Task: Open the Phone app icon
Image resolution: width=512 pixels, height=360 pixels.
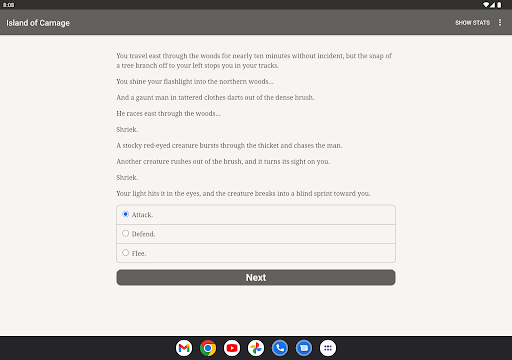Action: click(280, 348)
